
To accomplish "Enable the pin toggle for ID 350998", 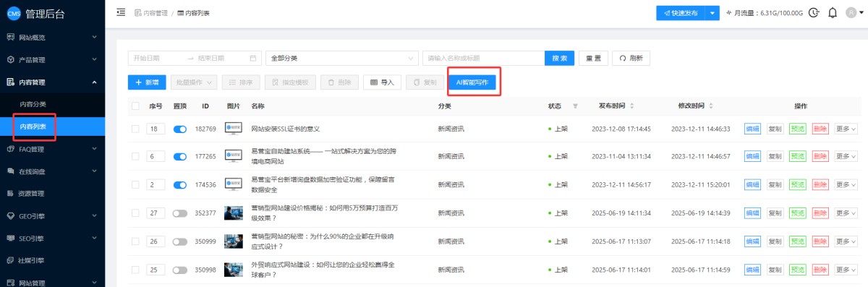I will point(180,270).
